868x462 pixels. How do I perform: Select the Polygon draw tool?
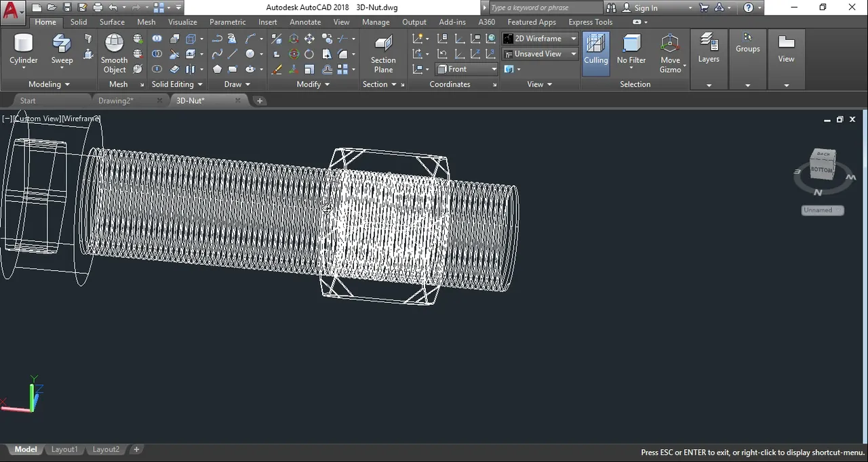(217, 69)
